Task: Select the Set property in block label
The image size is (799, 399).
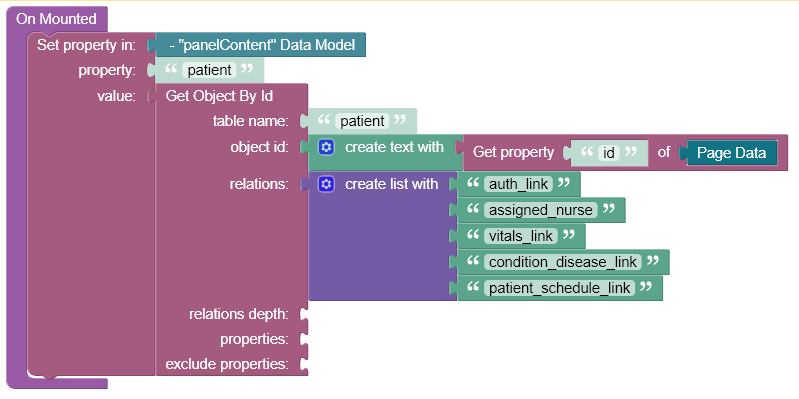Action: coord(86,45)
